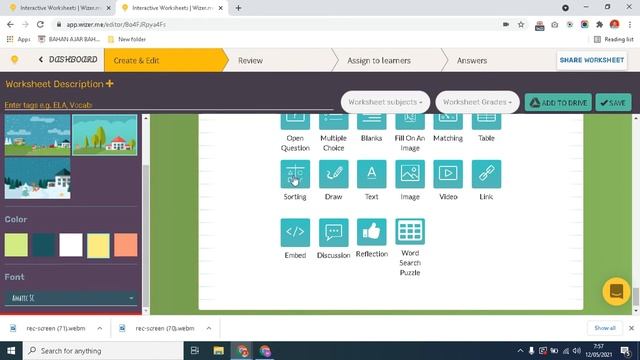Image resolution: width=640 pixels, height=360 pixels.
Task: Go to the Review step
Action: 250,60
